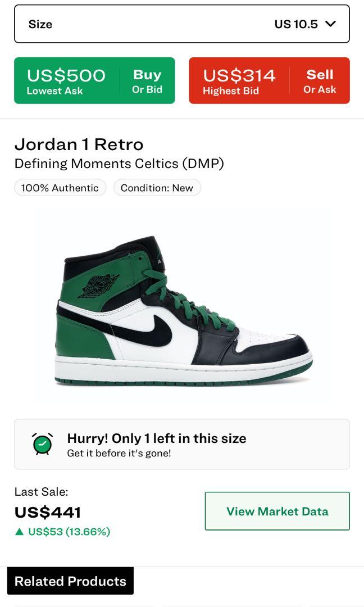Click the Hurry only 1 left banner

(x=182, y=443)
